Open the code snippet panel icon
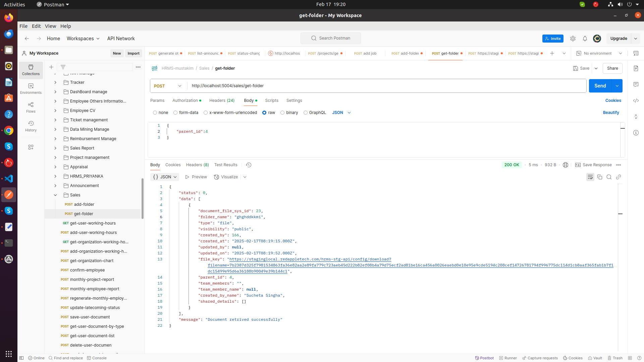The height and width of the screenshot is (362, 644). click(x=636, y=101)
